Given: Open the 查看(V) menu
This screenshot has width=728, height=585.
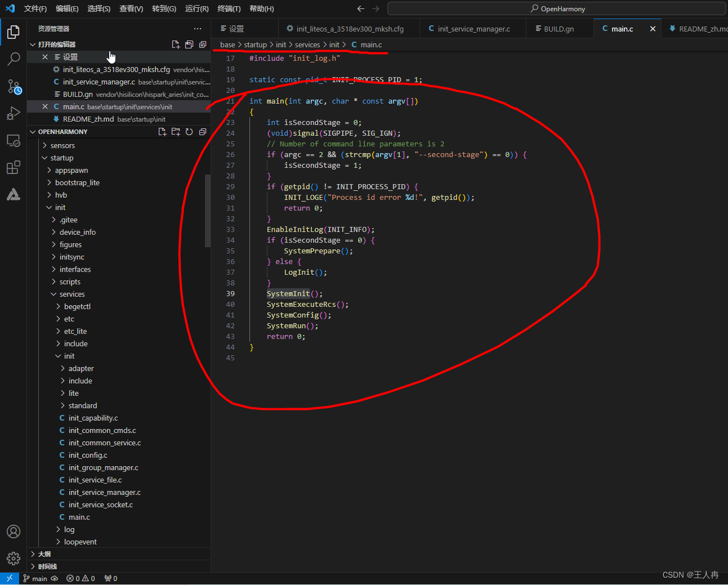Looking at the screenshot, I should point(131,8).
